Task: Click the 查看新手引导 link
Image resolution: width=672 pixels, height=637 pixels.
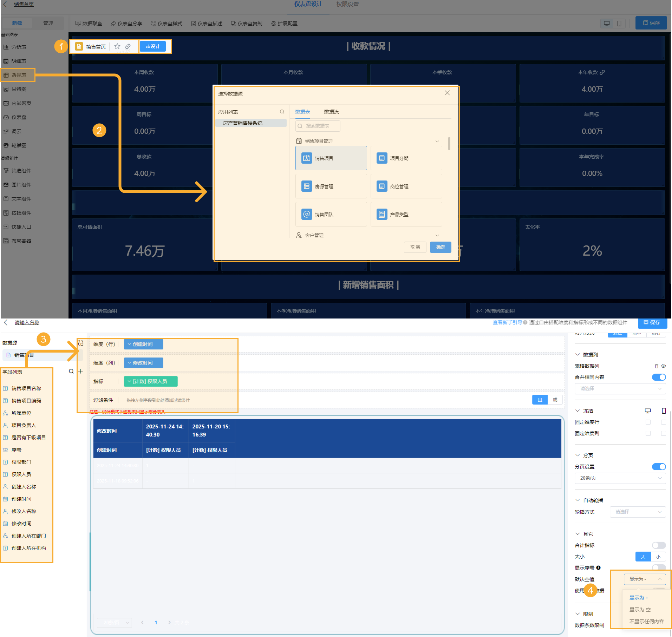Action: point(507,322)
